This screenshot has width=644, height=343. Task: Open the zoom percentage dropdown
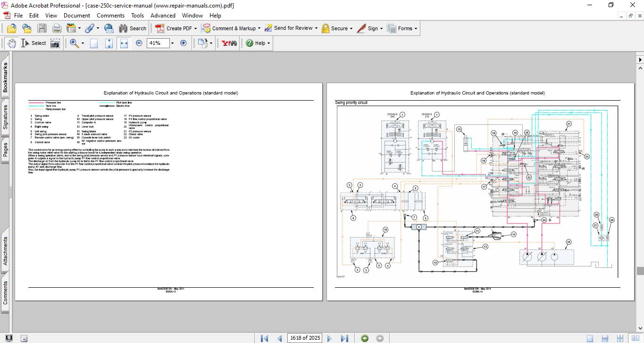[x=172, y=43]
